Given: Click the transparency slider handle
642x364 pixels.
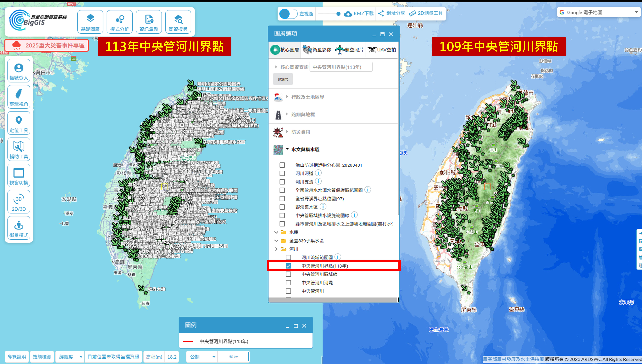Looking at the screenshot, I should click(338, 14).
